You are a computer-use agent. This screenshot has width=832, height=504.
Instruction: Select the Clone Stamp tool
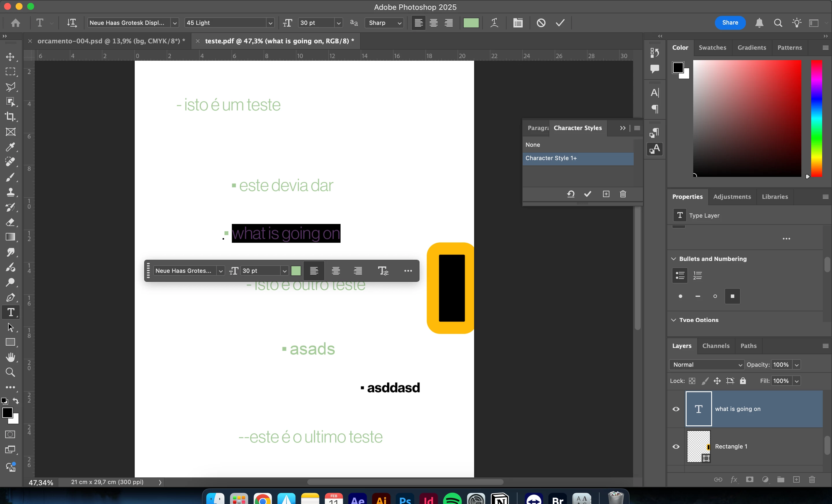(10, 192)
